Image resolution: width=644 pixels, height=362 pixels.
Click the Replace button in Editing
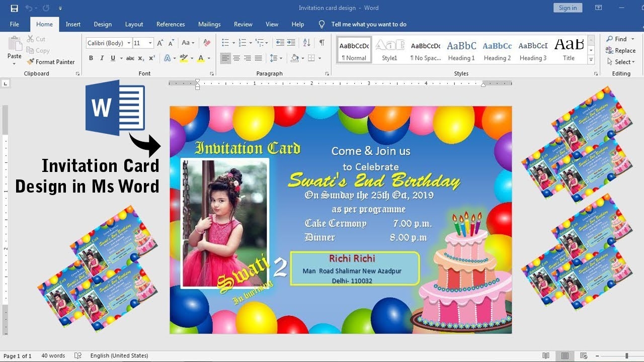coord(621,50)
